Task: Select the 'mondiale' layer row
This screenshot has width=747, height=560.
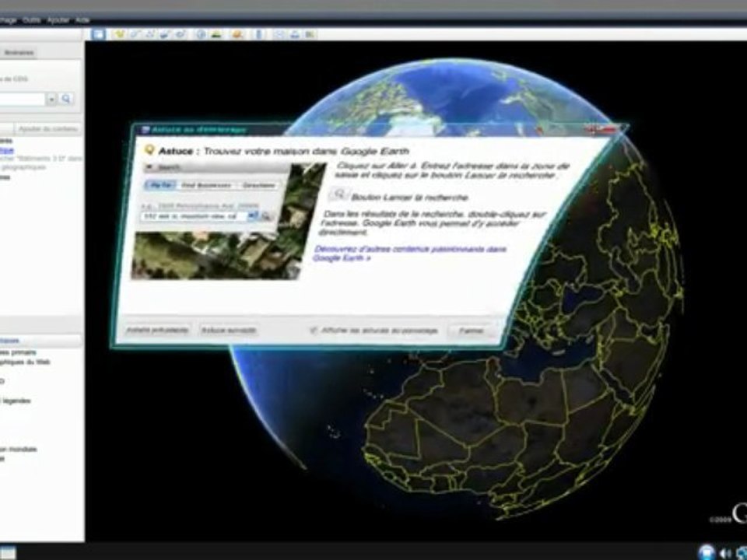Action: click(18, 449)
